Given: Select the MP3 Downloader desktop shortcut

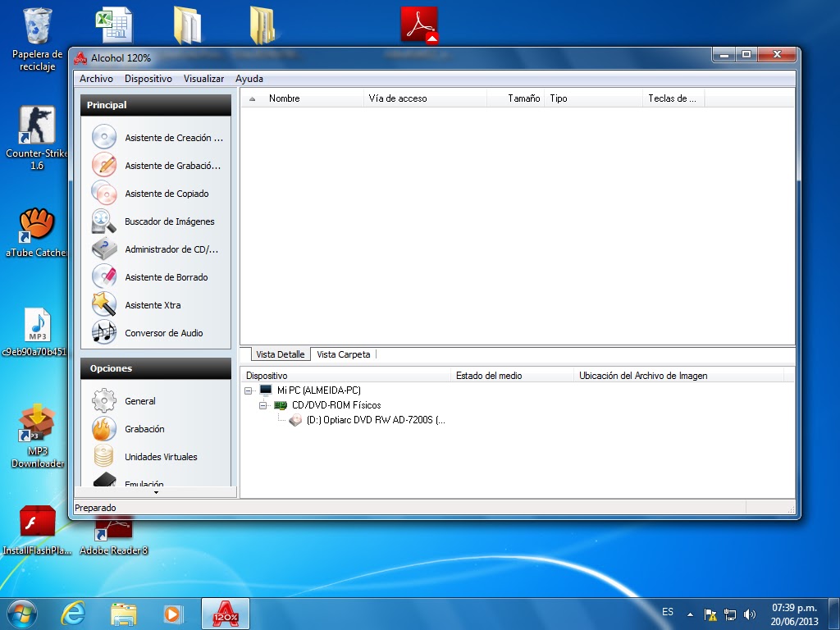Looking at the screenshot, I should tap(38, 436).
